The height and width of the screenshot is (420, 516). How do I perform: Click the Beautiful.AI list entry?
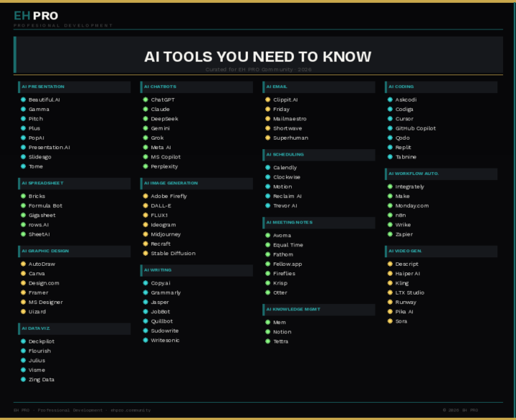(x=40, y=100)
